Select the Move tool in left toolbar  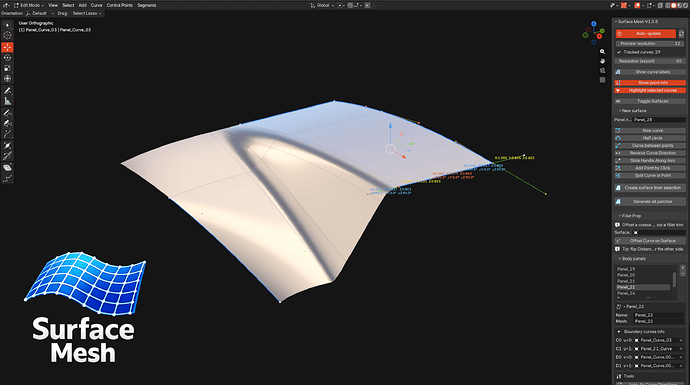coord(7,47)
